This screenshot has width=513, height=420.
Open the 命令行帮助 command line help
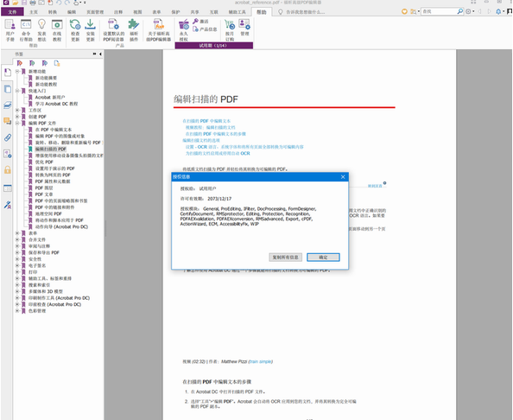(x=26, y=30)
